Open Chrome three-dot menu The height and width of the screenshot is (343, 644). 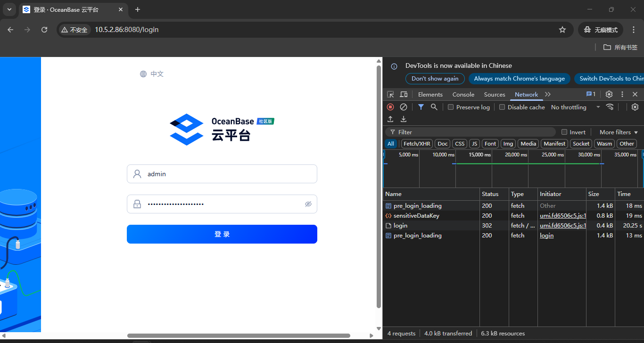coord(634,30)
